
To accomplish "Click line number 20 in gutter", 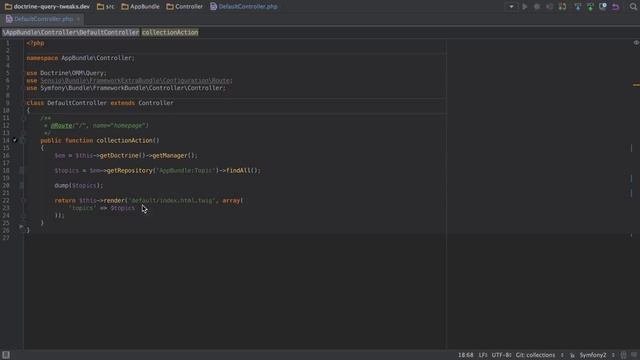I will pos(6,185).
